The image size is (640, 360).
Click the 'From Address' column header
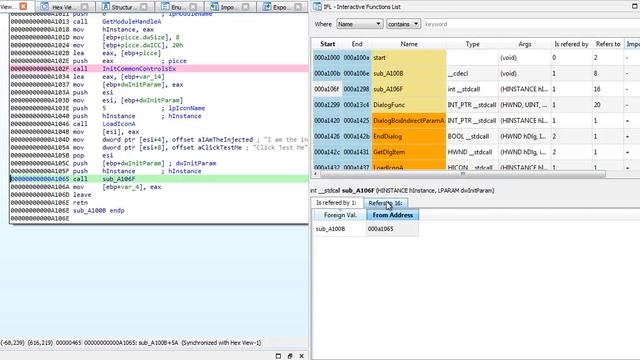[x=393, y=215]
